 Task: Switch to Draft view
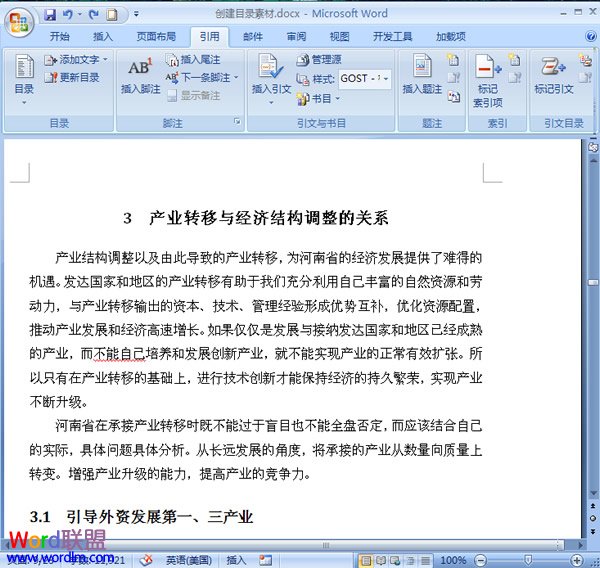tap(425, 561)
